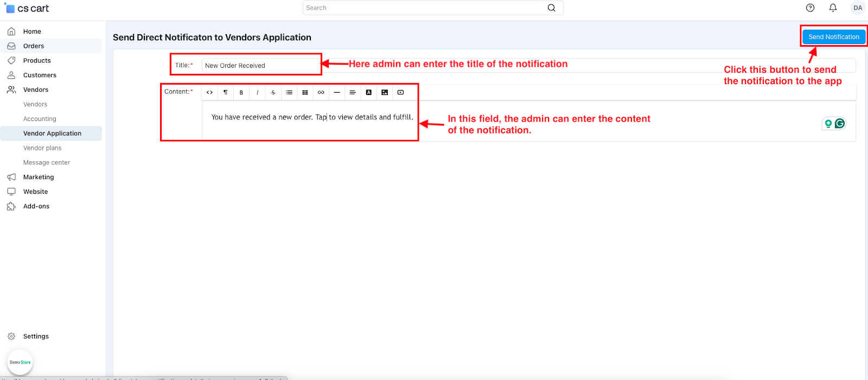Open the paragraph format menu in editor
Screen dimensions: 868x380
click(225, 92)
